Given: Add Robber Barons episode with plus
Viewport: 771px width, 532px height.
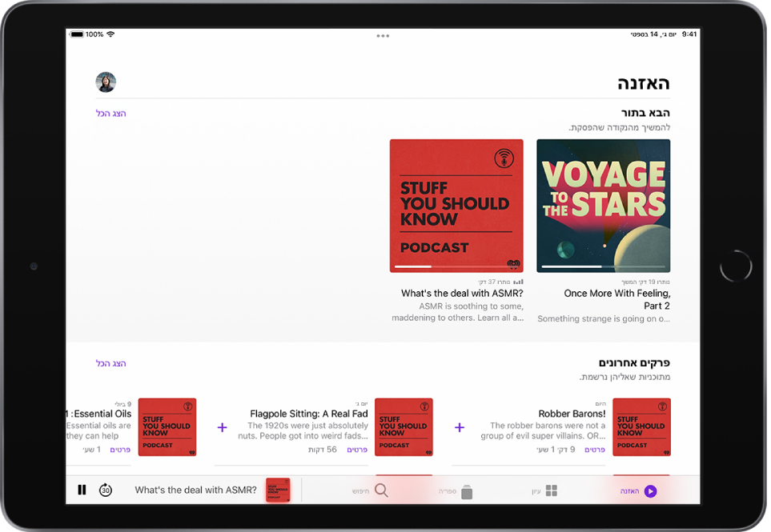Looking at the screenshot, I should pyautogui.click(x=460, y=427).
